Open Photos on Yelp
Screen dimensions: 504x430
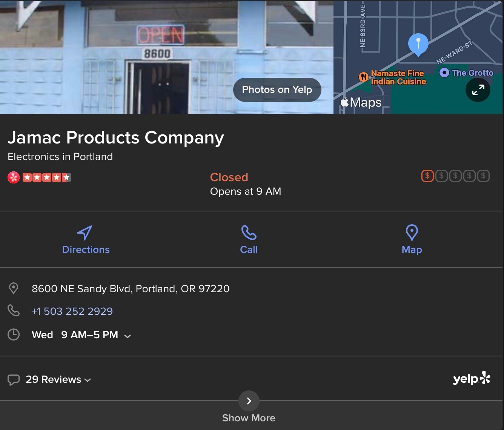tap(277, 90)
